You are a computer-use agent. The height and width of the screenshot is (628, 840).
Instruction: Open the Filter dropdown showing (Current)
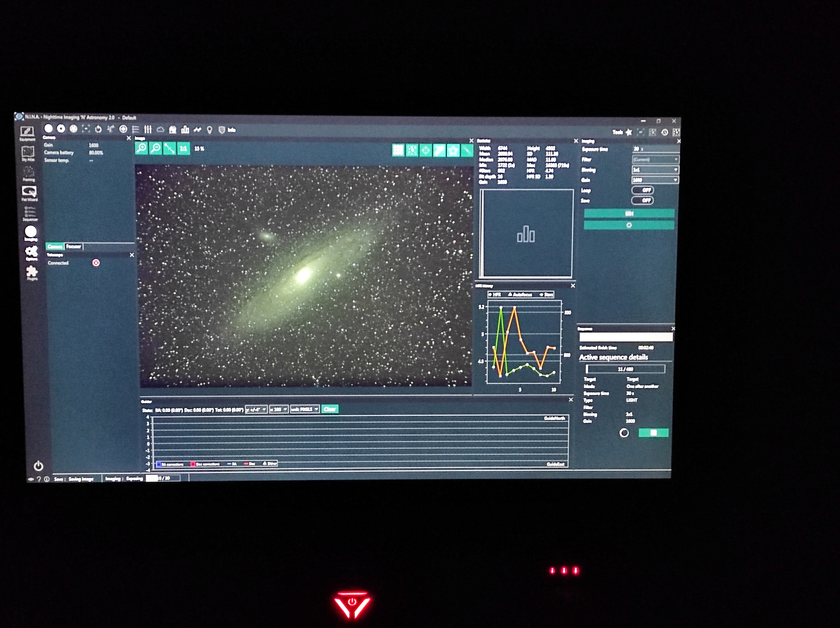coord(655,160)
